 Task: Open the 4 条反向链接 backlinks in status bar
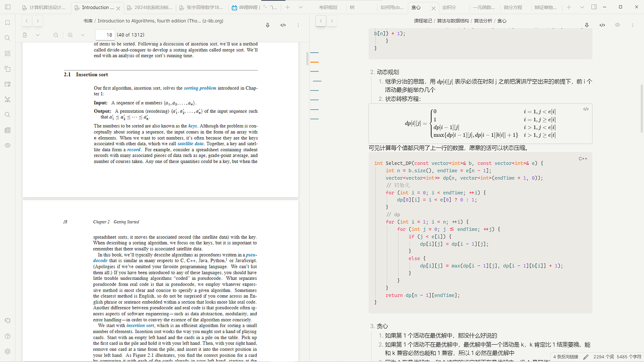(566, 357)
